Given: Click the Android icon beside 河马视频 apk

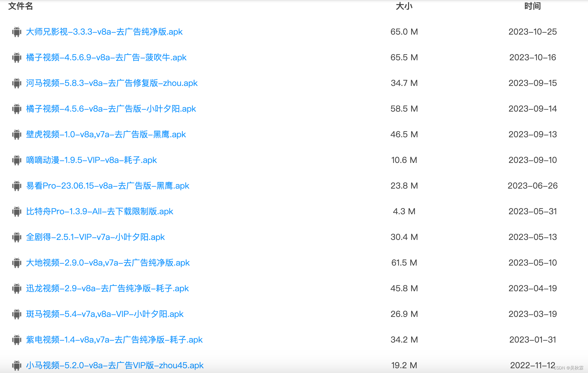Looking at the screenshot, I should tap(17, 83).
